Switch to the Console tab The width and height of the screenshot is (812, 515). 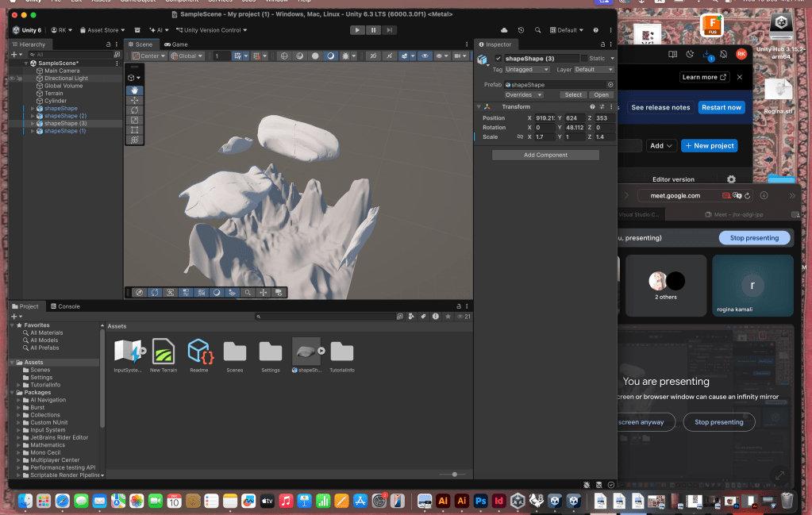[65, 306]
